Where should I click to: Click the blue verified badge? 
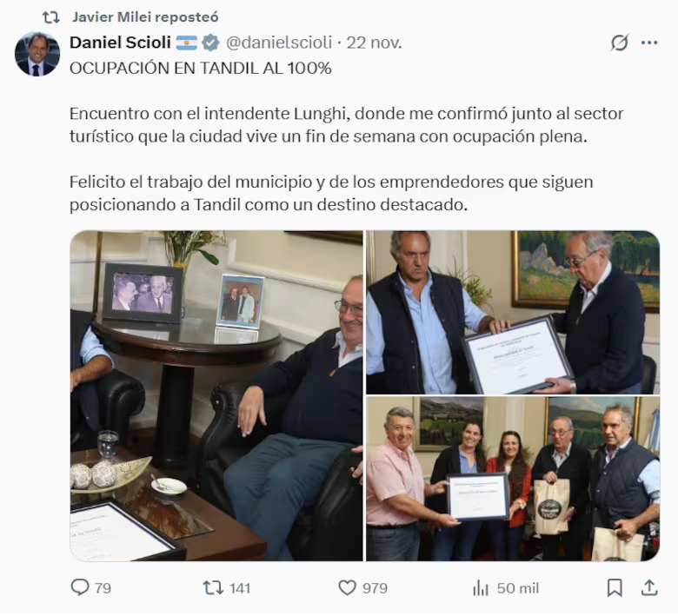(x=210, y=43)
